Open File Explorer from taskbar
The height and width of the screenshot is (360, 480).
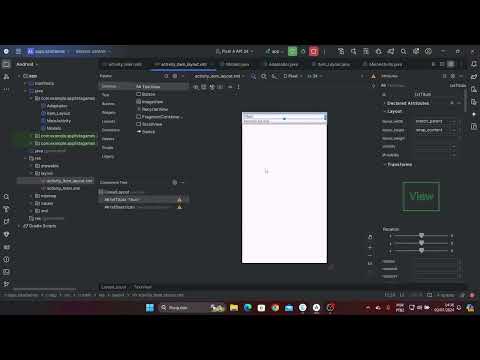click(234, 307)
